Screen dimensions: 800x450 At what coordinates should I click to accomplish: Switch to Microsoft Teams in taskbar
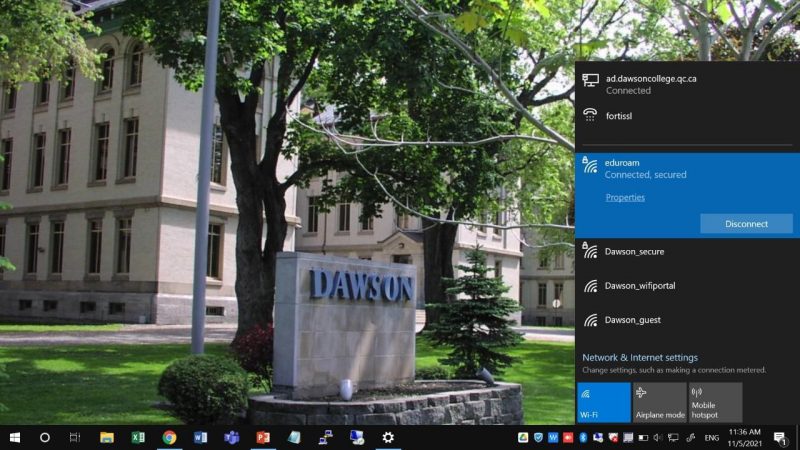231,437
